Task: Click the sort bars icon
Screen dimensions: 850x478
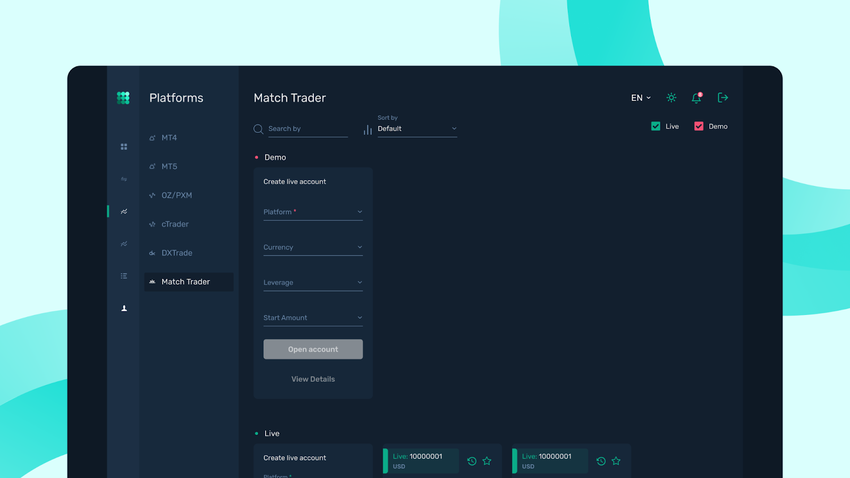Action: (x=368, y=130)
